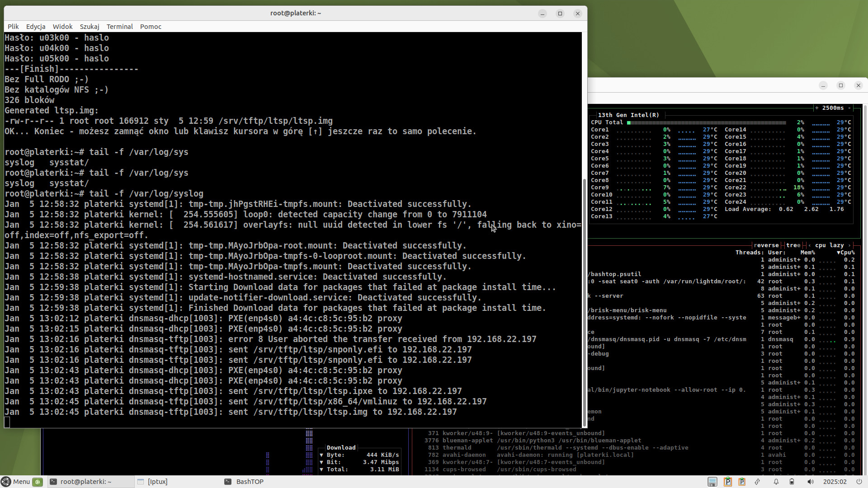This screenshot has height=488, width=868.
Task: Toggle tree view in BashTOP processes
Action: pyautogui.click(x=793, y=245)
